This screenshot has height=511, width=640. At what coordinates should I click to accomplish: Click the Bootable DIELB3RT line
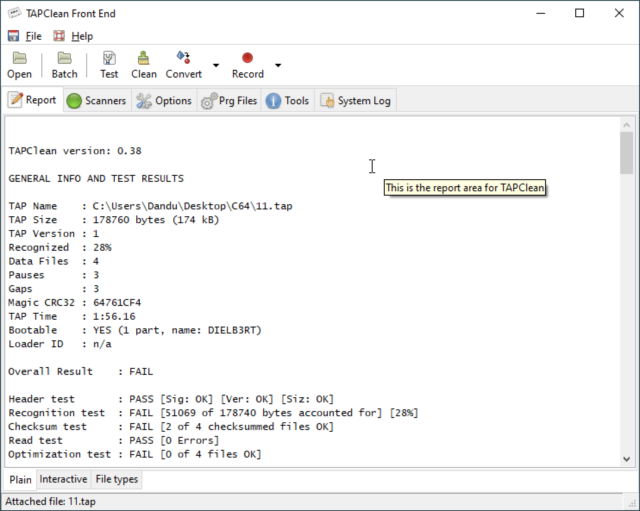[x=135, y=330]
